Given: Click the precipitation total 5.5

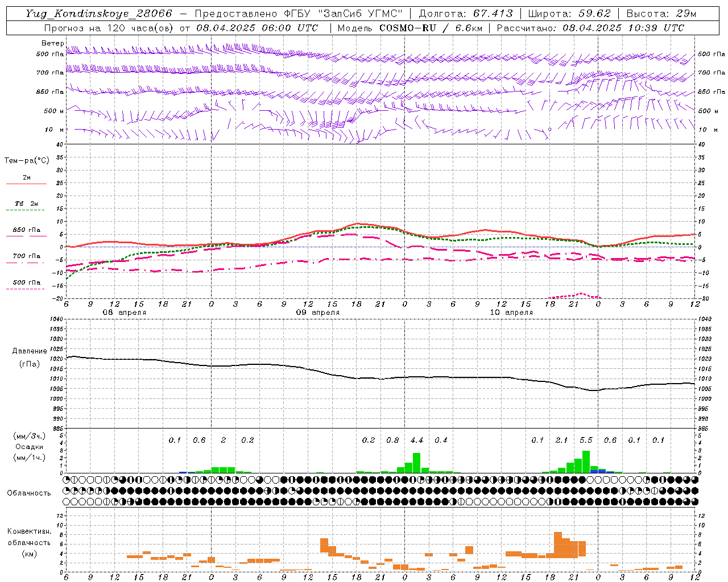Looking at the screenshot, I should click(586, 440).
